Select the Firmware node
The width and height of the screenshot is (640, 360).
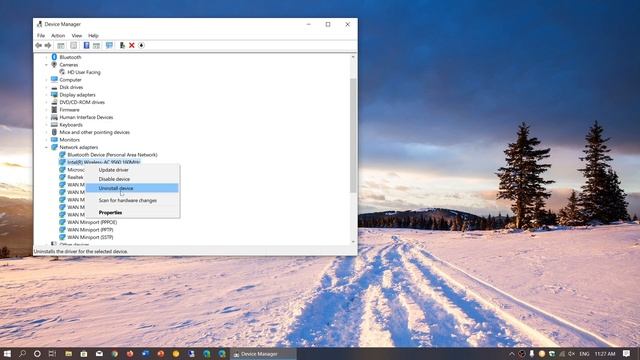tap(69, 110)
